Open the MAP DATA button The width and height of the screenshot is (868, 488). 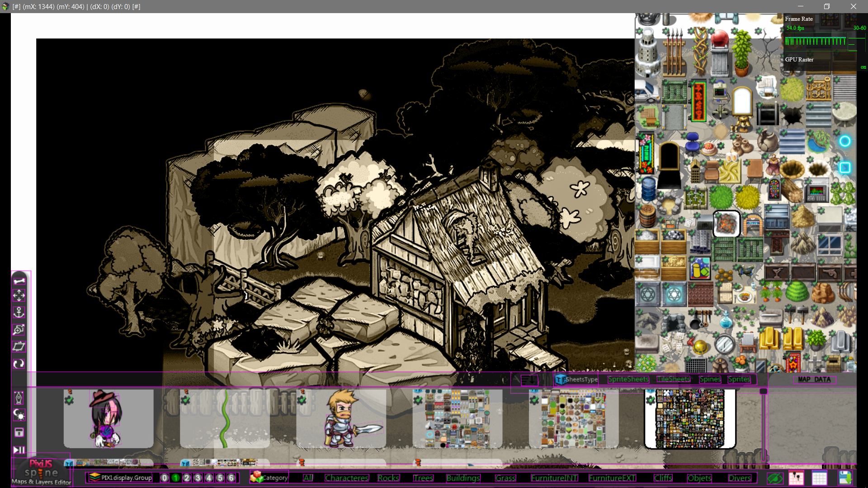pos(814,380)
